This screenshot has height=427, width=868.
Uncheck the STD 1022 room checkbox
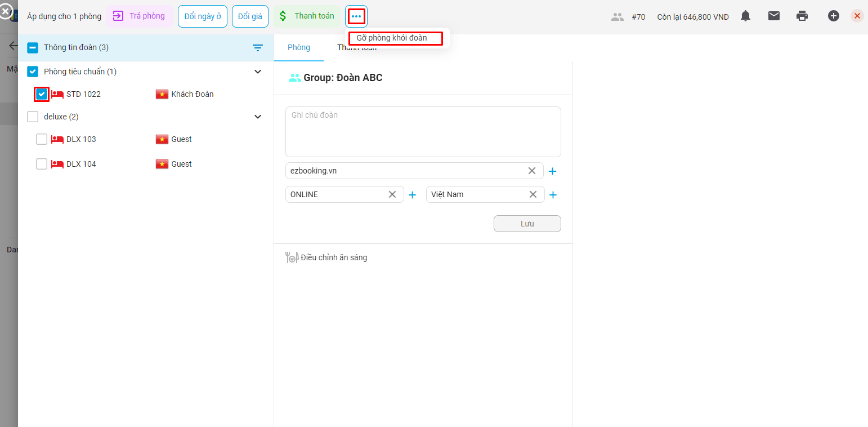pos(42,94)
